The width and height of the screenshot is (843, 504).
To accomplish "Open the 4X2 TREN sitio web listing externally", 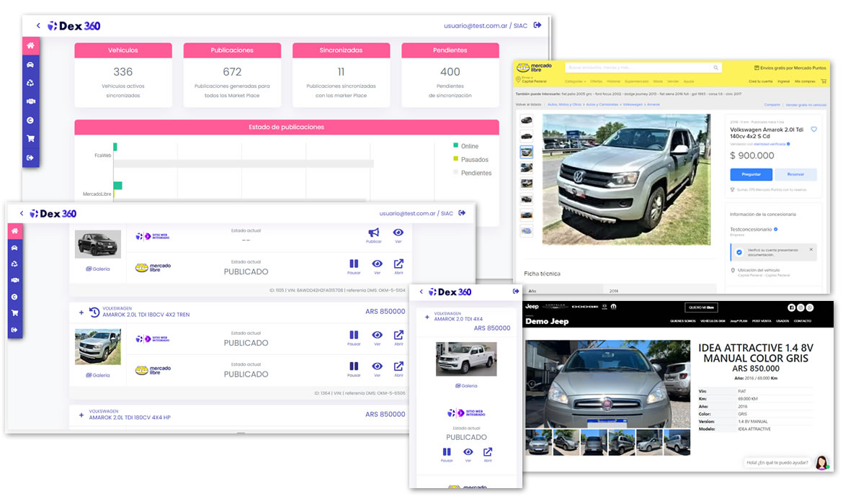I will point(398,336).
